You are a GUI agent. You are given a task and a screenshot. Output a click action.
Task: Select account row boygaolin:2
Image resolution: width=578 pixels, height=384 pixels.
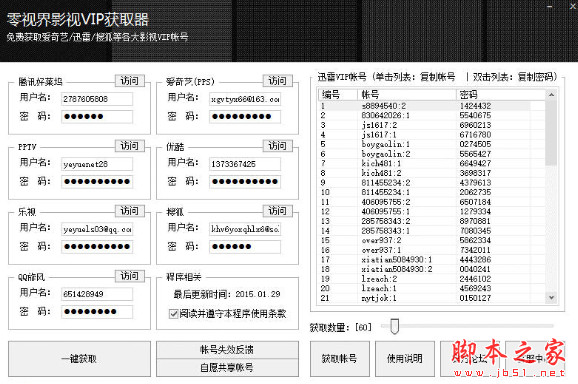(431, 154)
